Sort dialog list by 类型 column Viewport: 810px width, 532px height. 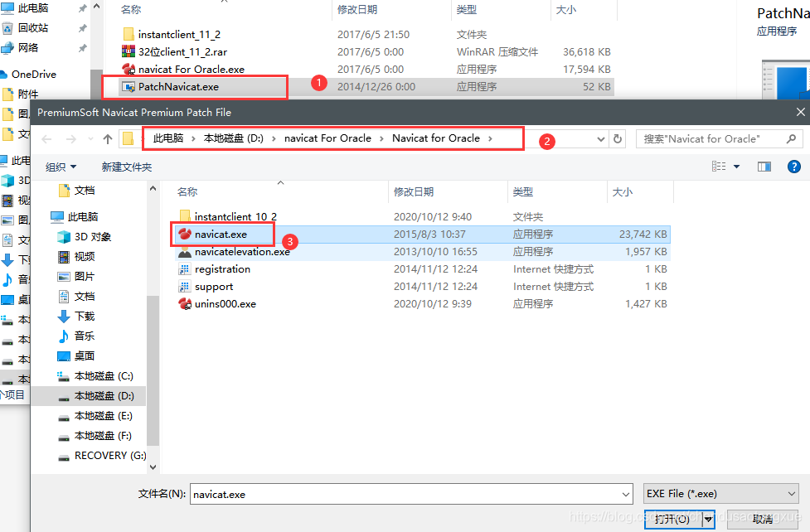(523, 191)
